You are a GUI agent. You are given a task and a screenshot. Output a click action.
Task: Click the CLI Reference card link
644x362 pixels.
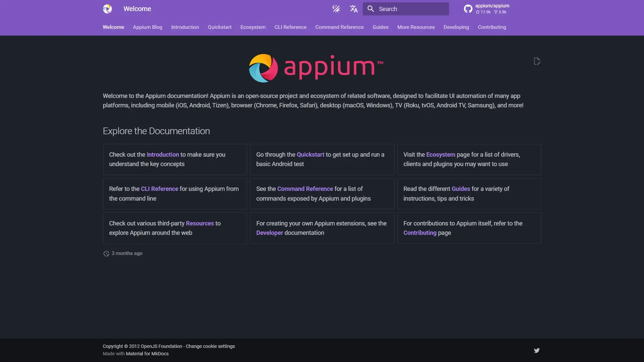pyautogui.click(x=159, y=189)
